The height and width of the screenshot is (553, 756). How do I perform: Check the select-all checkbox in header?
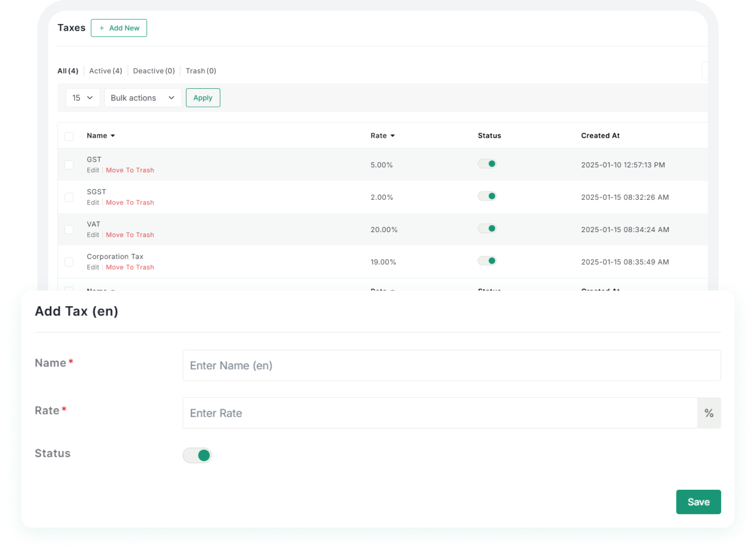(x=69, y=136)
